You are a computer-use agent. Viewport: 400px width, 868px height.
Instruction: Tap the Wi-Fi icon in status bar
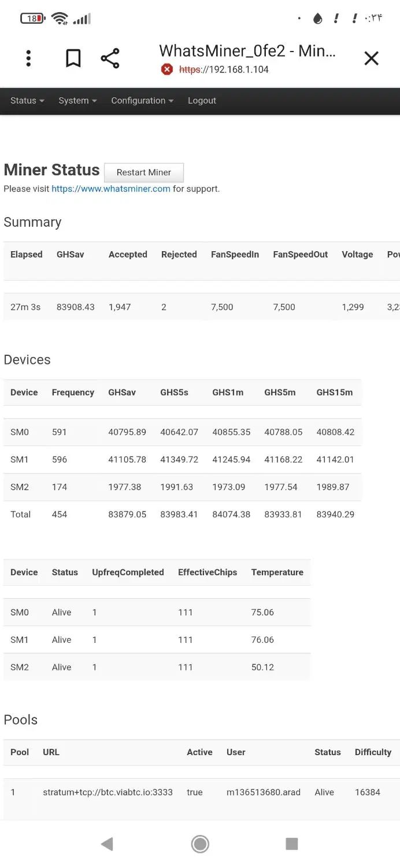pyautogui.click(x=60, y=19)
